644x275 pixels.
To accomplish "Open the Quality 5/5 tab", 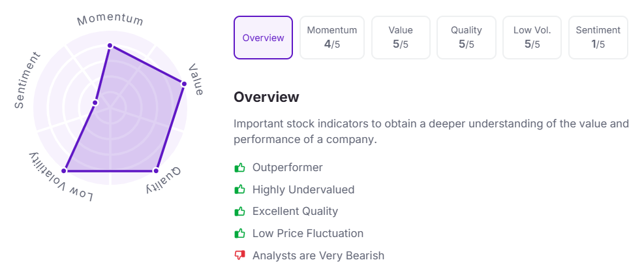I will point(467,38).
